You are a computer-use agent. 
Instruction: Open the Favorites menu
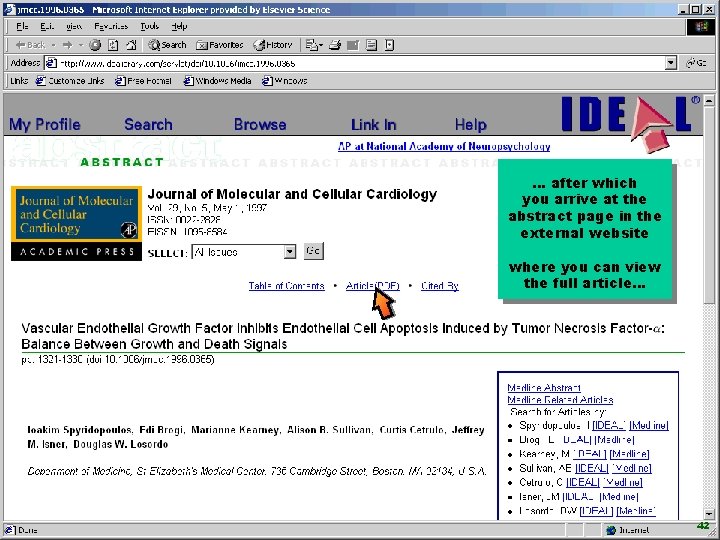tap(111, 26)
